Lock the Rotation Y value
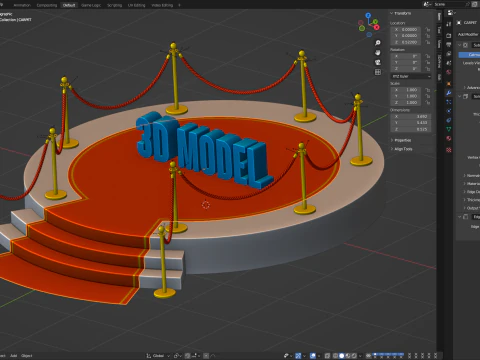 click(x=427, y=62)
